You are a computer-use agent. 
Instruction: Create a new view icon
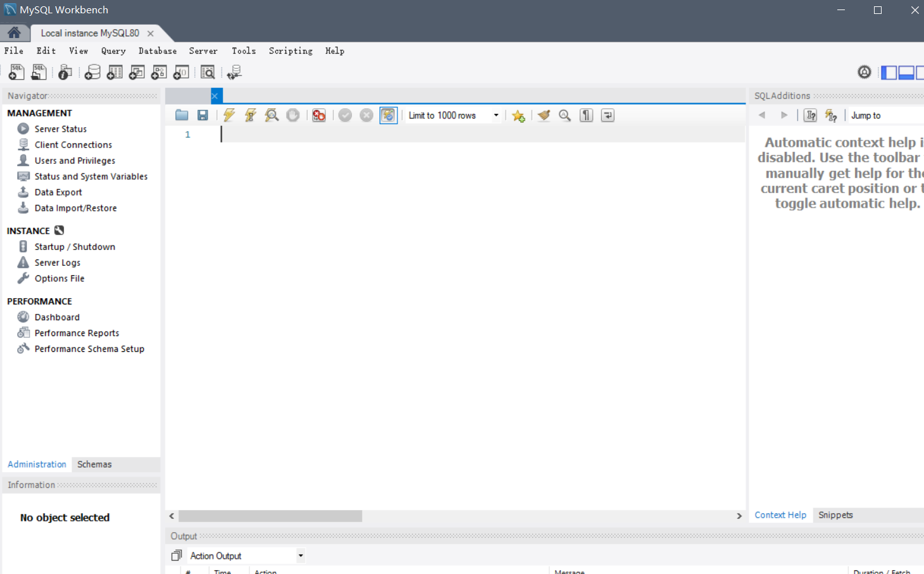click(137, 72)
